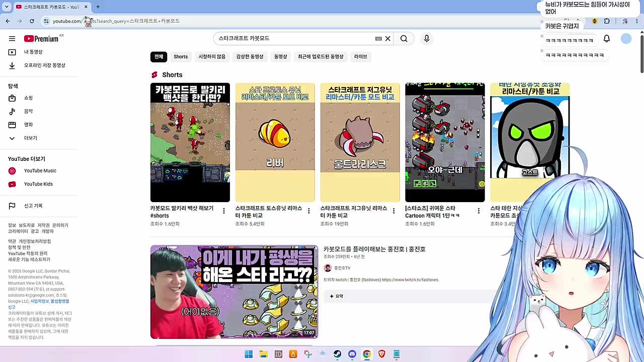
Task: Click the search magnifier button
Action: tap(404, 39)
